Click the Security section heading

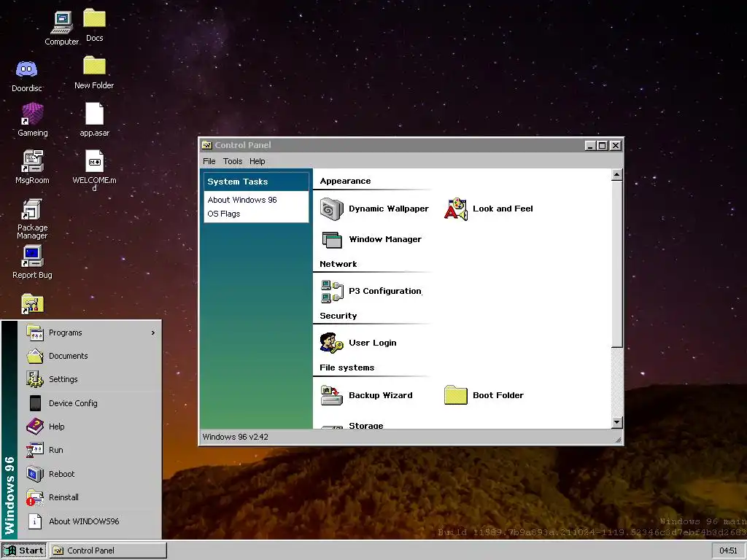[338, 316]
